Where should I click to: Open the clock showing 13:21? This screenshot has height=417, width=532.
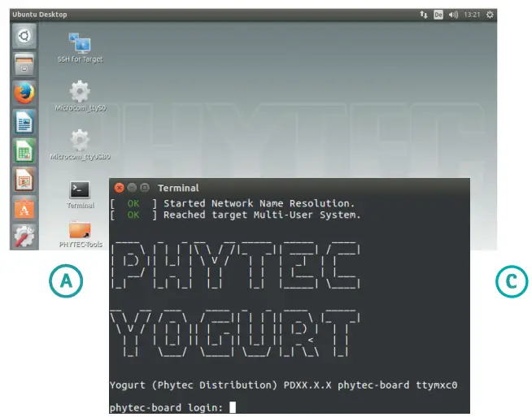click(472, 15)
